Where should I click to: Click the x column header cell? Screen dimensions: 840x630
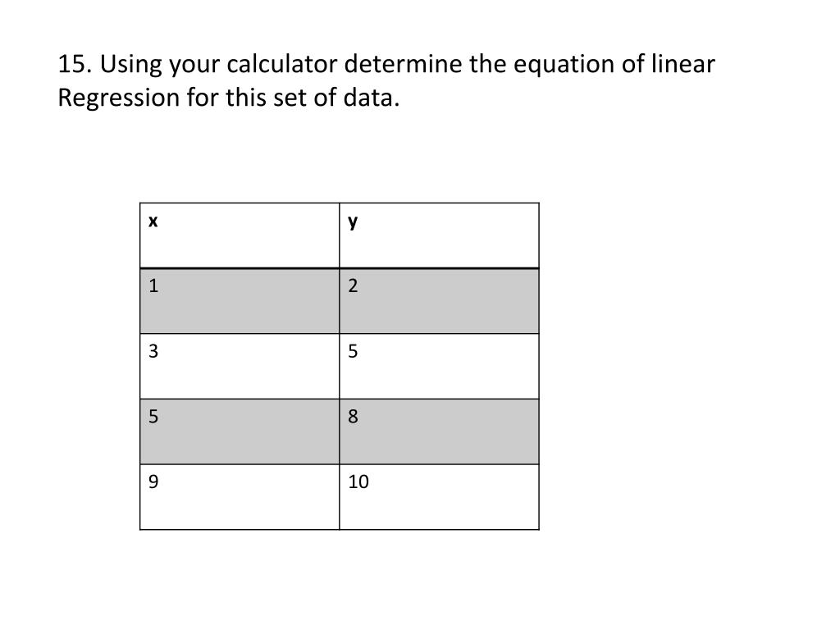(240, 235)
